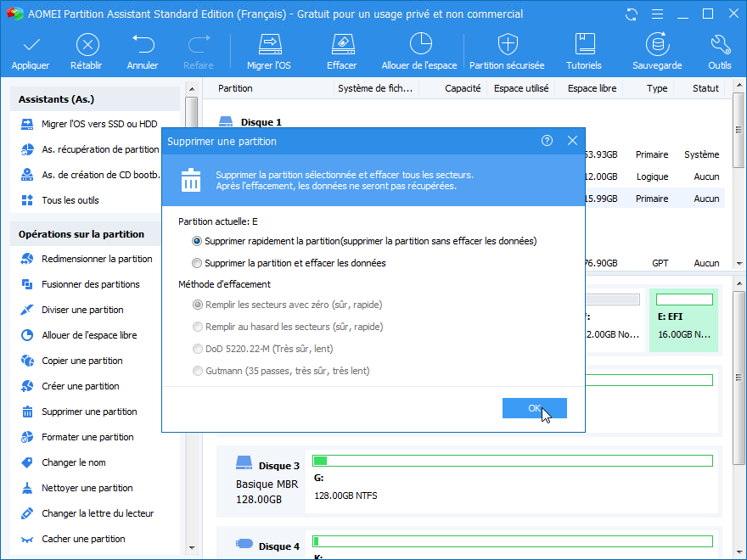Open the Tutoriels toolbar item
747x560 pixels.
[584, 52]
